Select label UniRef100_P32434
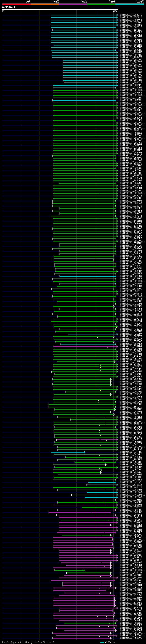The height and width of the screenshot is (644, 146). point(131,572)
